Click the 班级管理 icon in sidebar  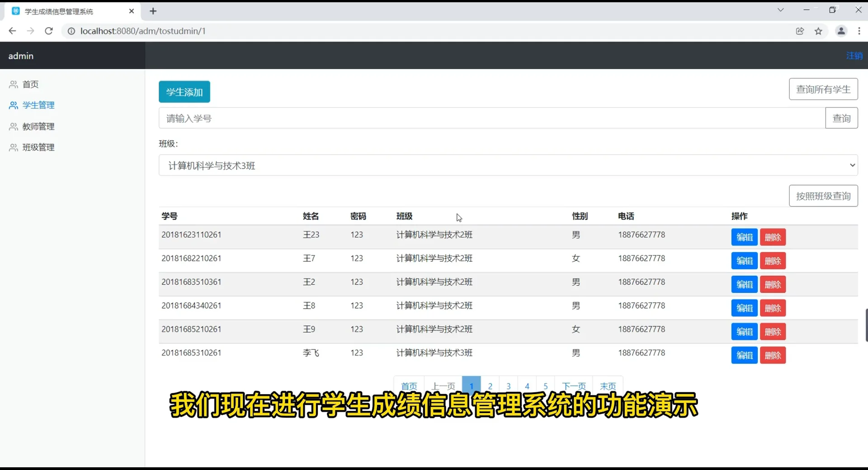[x=13, y=147]
